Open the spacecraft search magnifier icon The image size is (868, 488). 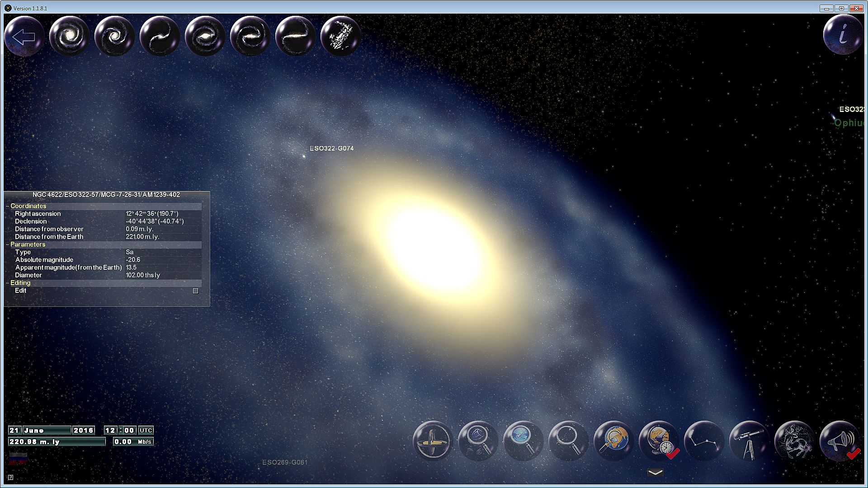tap(523, 441)
